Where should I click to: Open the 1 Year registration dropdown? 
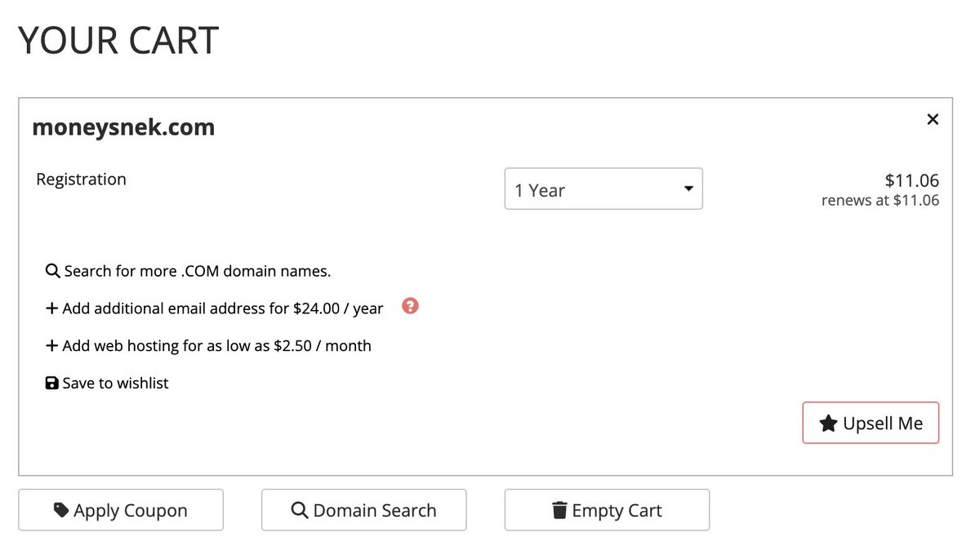[x=604, y=189]
